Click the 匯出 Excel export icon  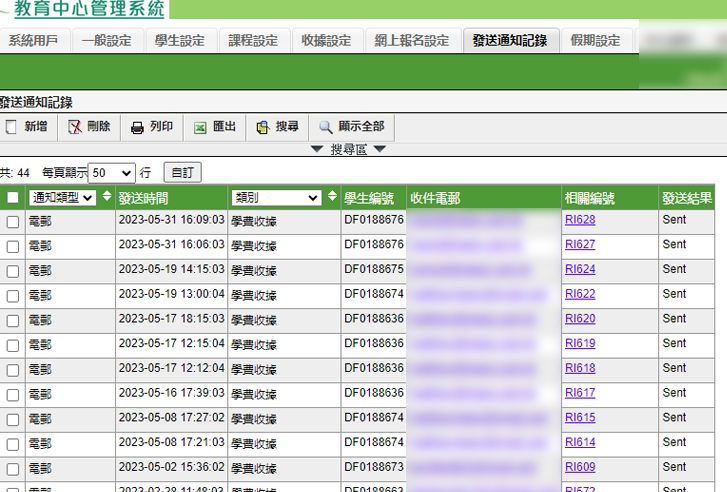point(200,128)
